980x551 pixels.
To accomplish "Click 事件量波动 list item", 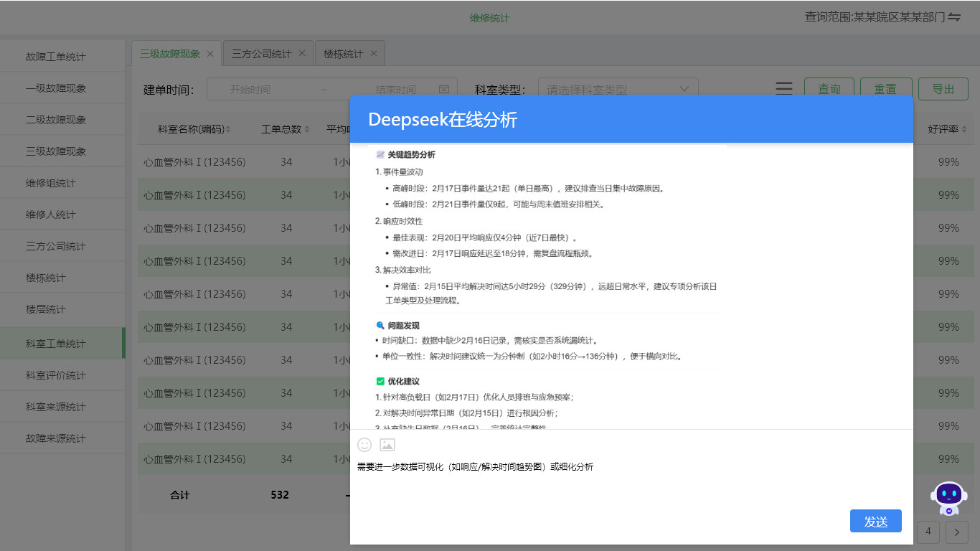I will click(399, 172).
